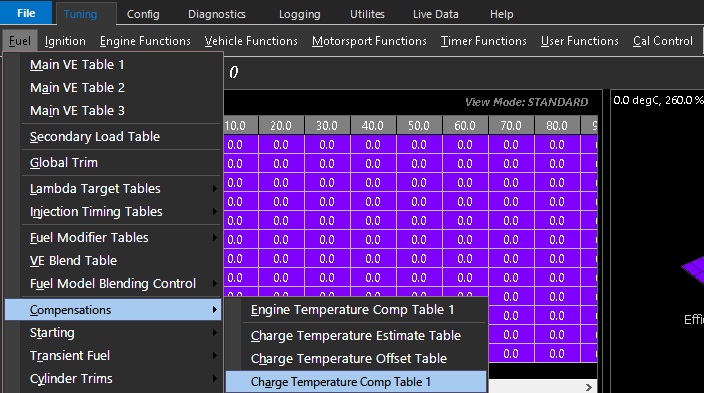This screenshot has height=393, width=704.
Task: Click top-row cell under the 80.0 column
Action: pyautogui.click(x=557, y=145)
